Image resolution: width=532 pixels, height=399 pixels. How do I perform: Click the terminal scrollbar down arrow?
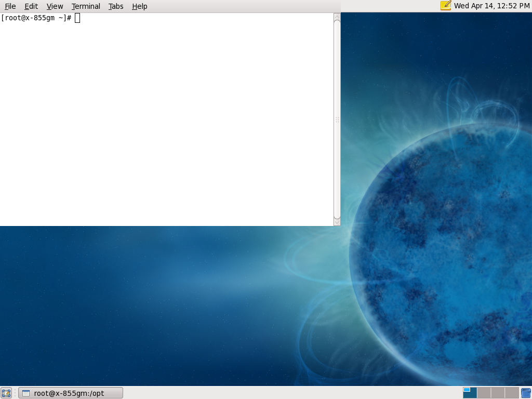tap(337, 222)
